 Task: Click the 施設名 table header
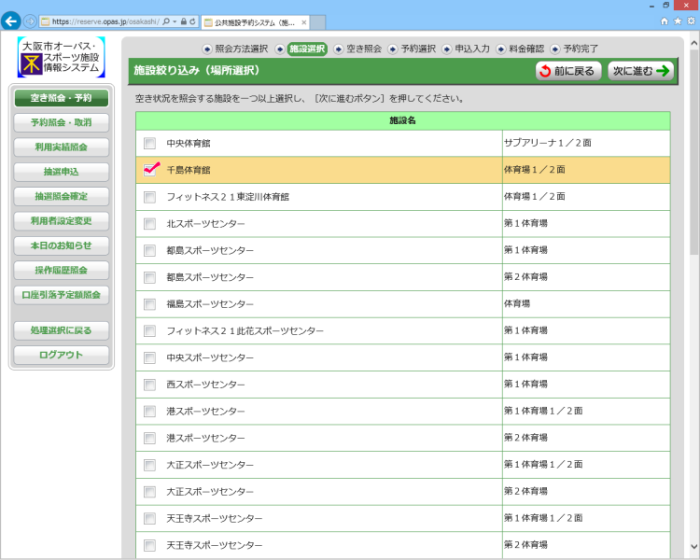tap(403, 121)
